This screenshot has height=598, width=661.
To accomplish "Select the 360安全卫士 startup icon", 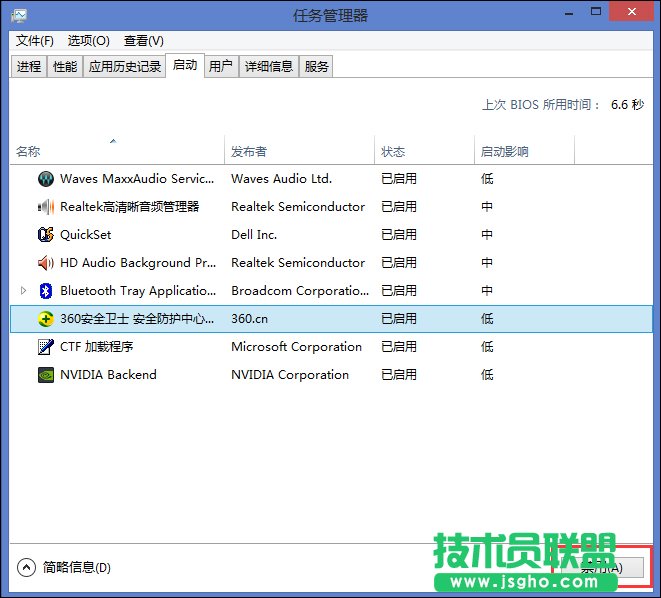I will pos(45,319).
